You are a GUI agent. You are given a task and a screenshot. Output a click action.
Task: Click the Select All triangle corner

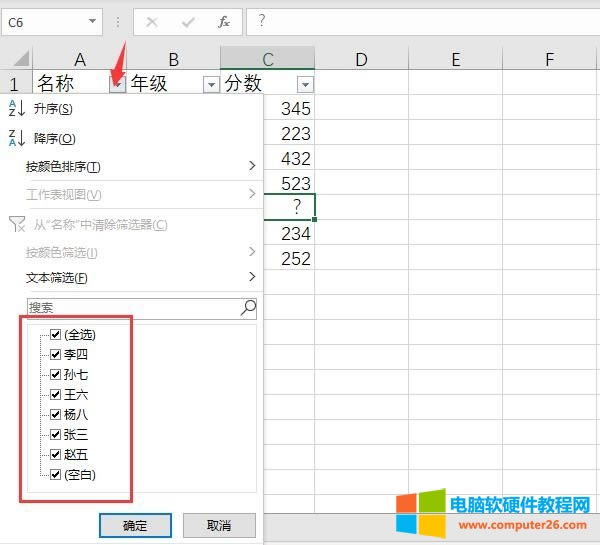21,59
